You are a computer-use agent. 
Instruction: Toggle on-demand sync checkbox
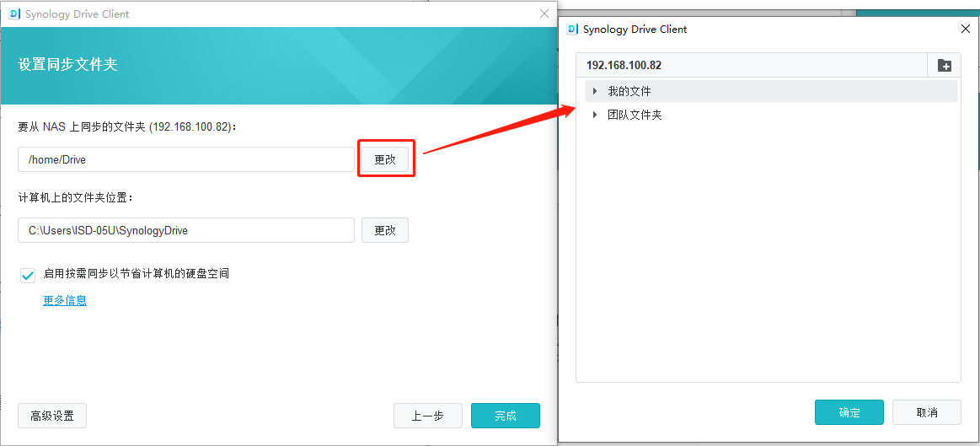pyautogui.click(x=28, y=275)
